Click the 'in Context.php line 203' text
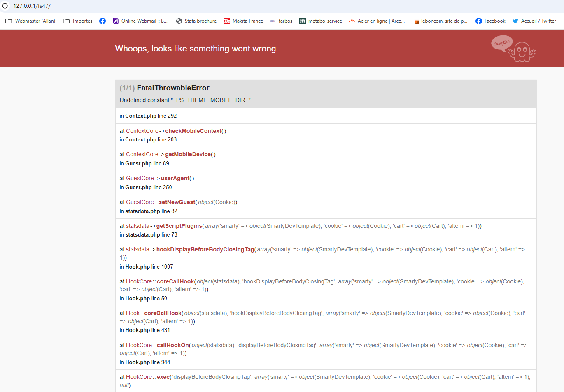The width and height of the screenshot is (564, 392). pyautogui.click(x=148, y=139)
